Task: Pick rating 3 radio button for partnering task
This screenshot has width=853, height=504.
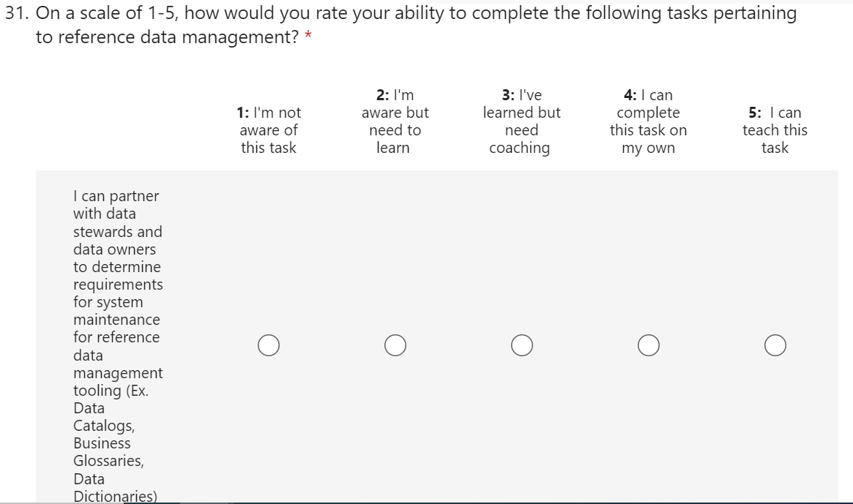Action: point(522,345)
